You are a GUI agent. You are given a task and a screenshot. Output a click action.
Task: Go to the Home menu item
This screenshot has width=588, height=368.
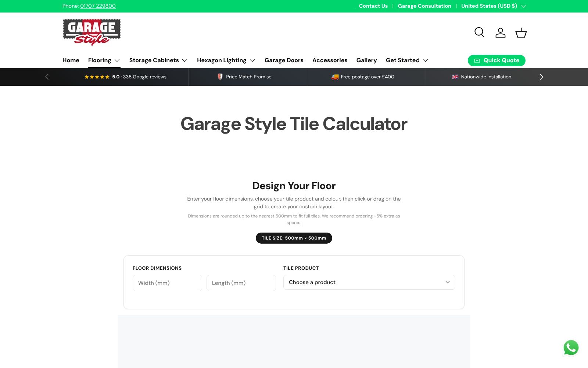coord(71,60)
